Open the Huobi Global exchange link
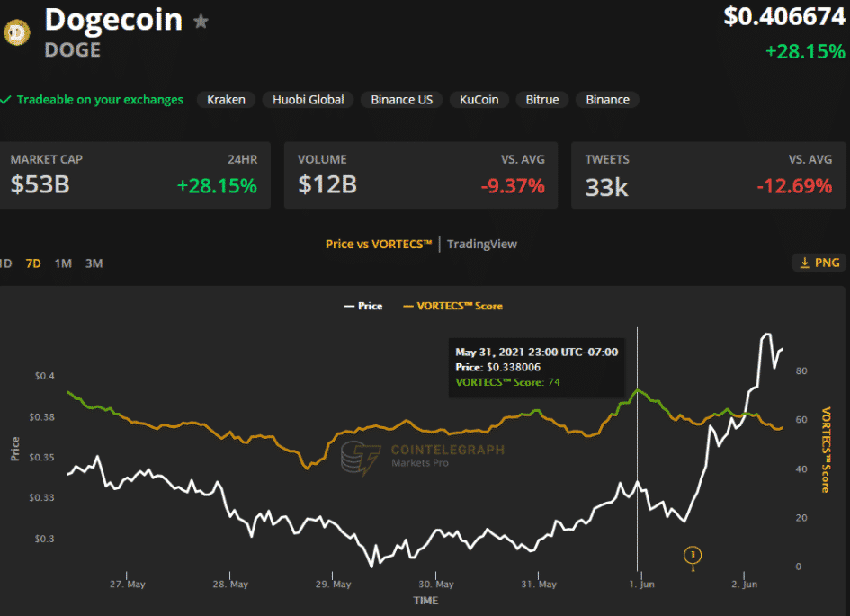This screenshot has width=850, height=616. [x=309, y=100]
